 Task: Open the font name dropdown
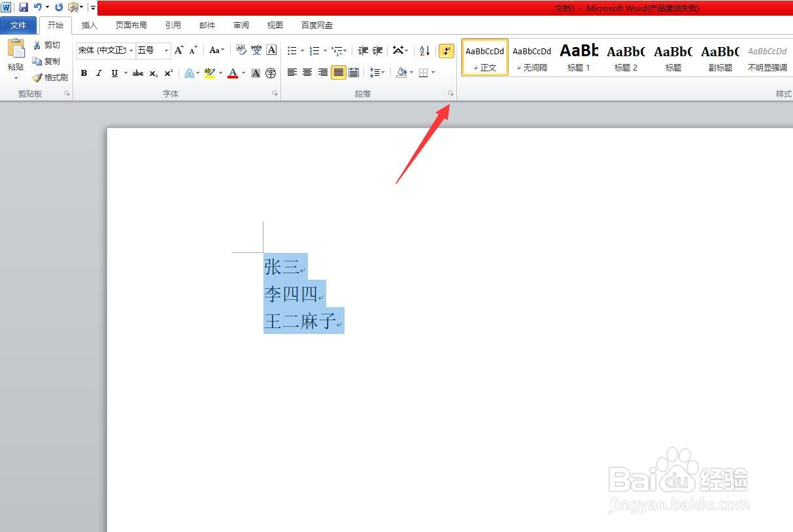point(131,50)
